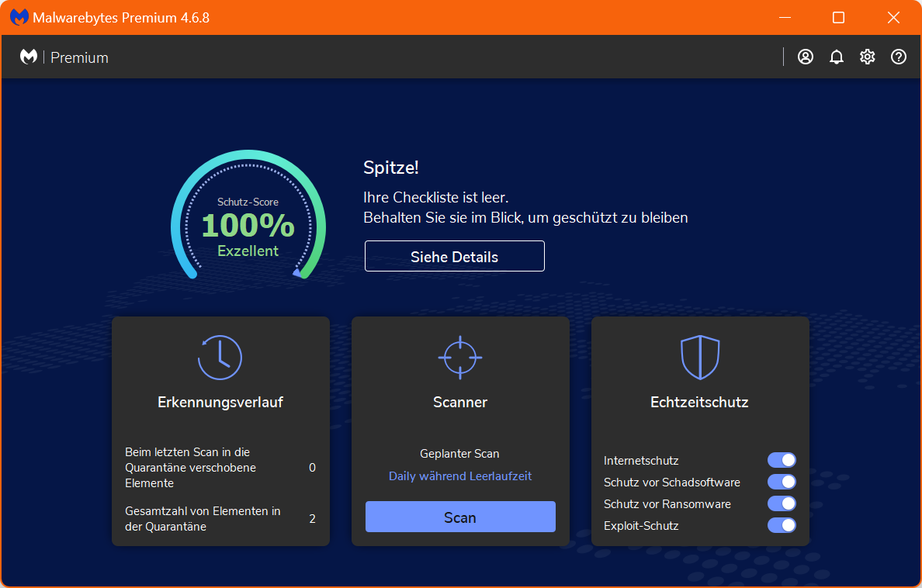Image resolution: width=922 pixels, height=588 pixels.
Task: Click Gesamtzahl von Elementen in der Quarantäne
Action: click(x=203, y=519)
